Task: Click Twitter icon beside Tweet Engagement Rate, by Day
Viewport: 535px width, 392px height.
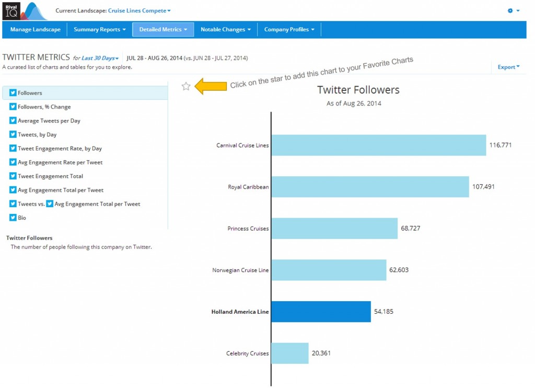Action: tap(13, 148)
